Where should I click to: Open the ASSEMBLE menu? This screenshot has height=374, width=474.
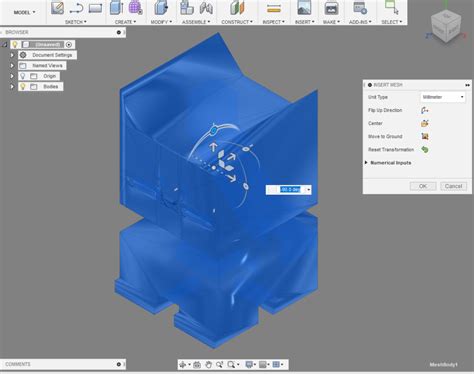point(196,22)
